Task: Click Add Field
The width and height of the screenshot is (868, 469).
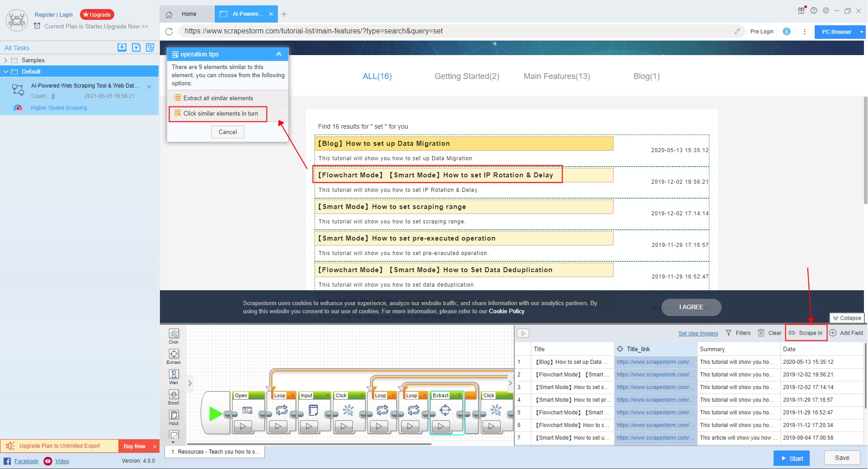Action: tap(846, 333)
